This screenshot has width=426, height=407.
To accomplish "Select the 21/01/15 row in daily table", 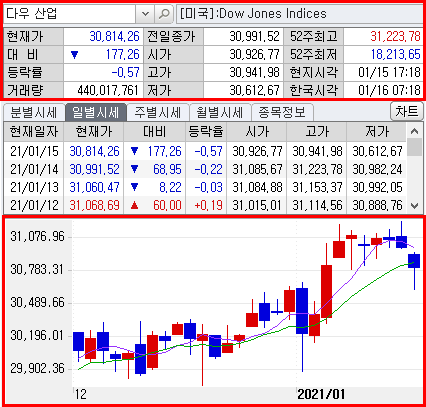I will 205,151.
